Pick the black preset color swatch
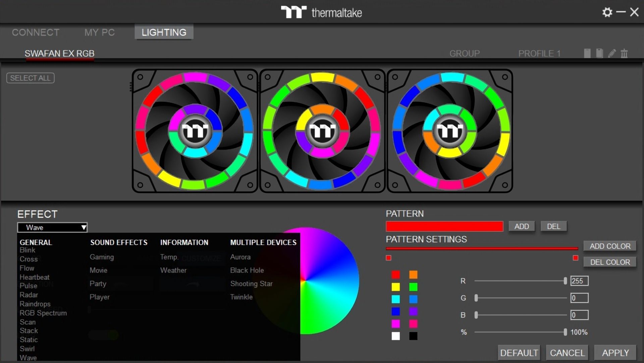The image size is (644, 363). click(413, 336)
